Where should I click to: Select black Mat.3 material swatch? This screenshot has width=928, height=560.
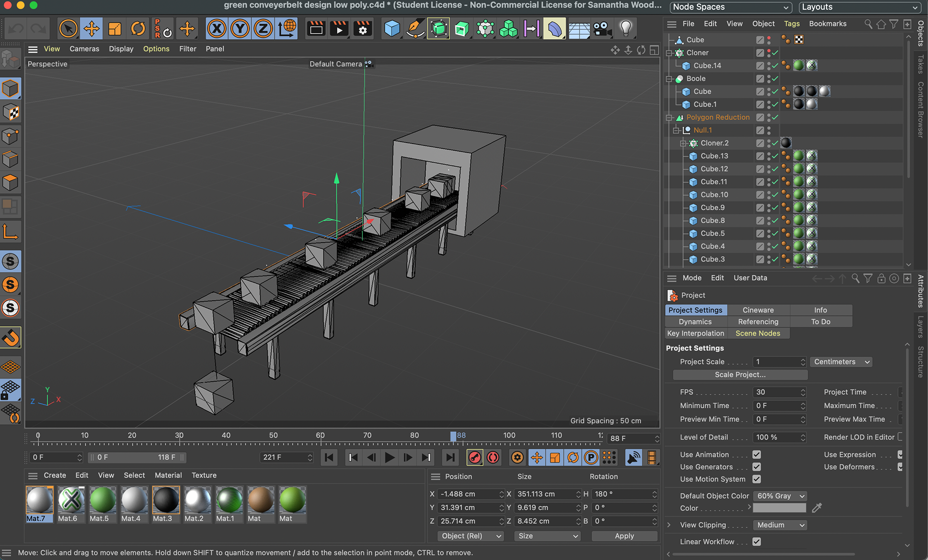(x=165, y=501)
